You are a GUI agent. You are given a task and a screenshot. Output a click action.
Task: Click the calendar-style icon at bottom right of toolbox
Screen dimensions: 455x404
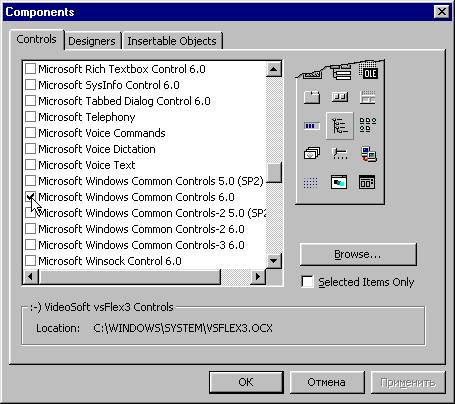pyautogui.click(x=367, y=182)
